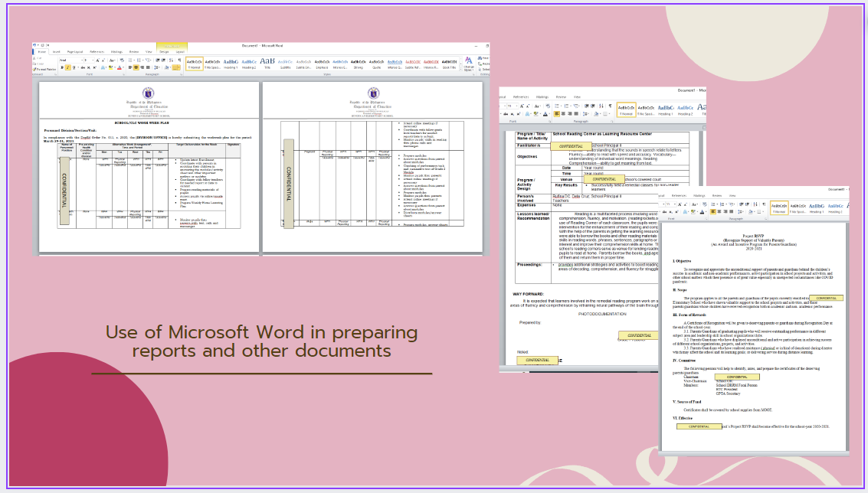Open the View tab in the School Reading Corner window
Image resolution: width=868 pixels, height=493 pixels.
click(577, 96)
